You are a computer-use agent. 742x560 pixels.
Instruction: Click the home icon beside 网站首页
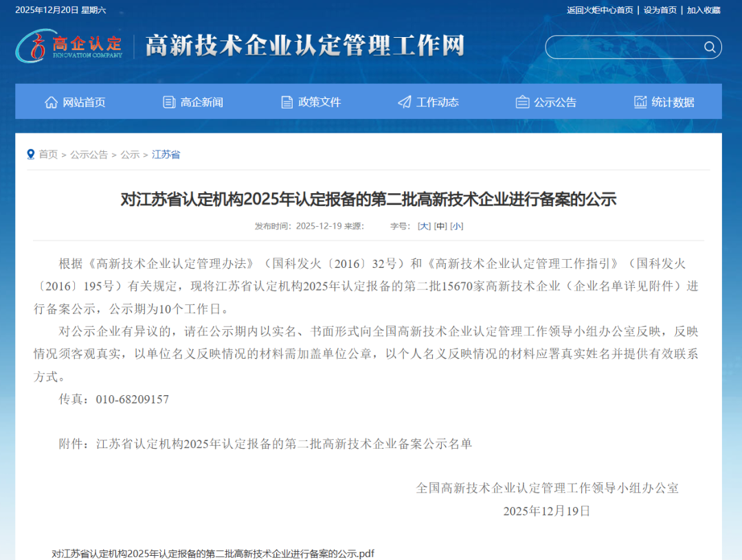[x=51, y=101]
